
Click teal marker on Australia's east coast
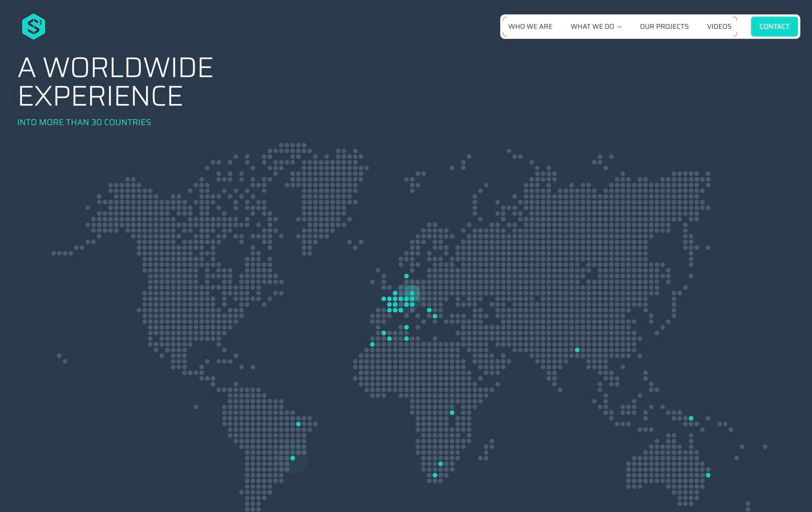[708, 475]
